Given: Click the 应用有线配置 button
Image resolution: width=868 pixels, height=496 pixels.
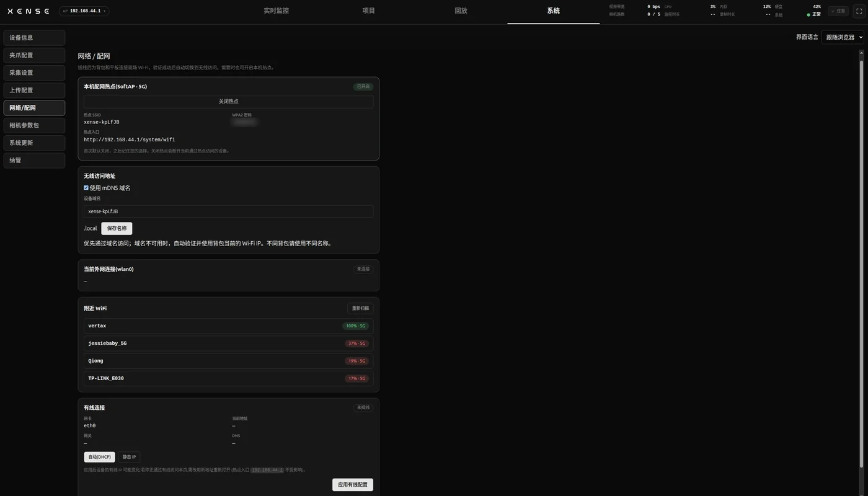Looking at the screenshot, I should point(353,485).
